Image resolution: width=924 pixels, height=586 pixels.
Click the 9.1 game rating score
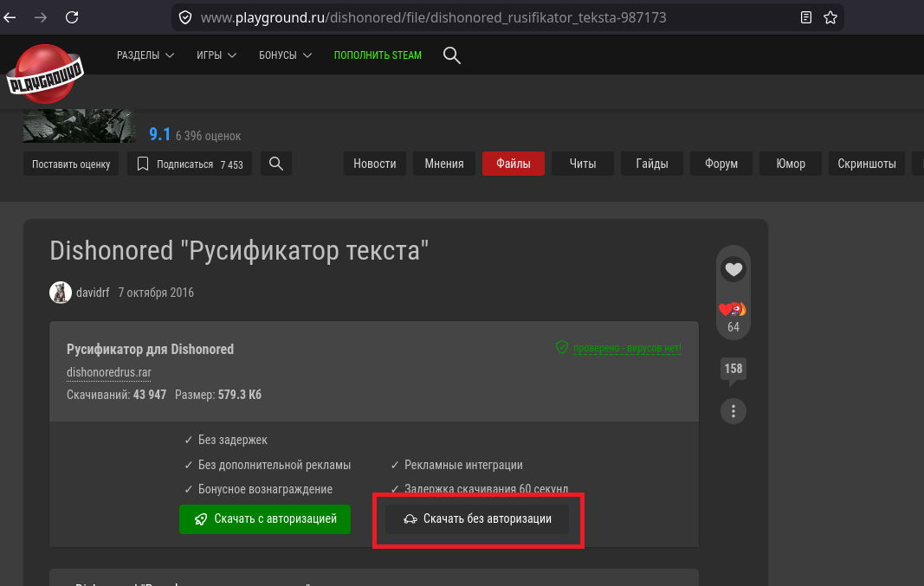click(159, 134)
